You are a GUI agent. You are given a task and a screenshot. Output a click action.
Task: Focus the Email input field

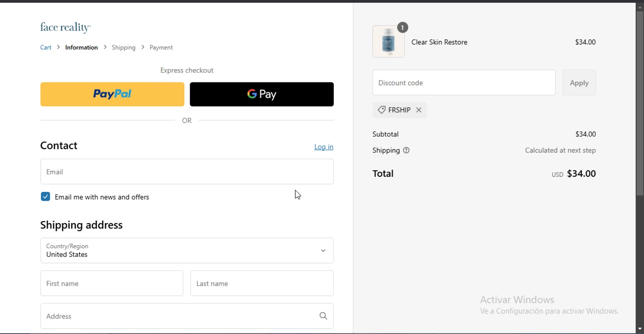pos(187,172)
